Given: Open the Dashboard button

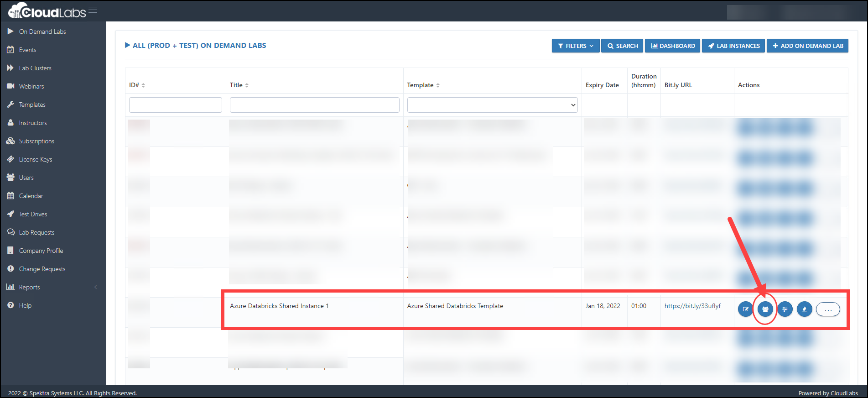Looking at the screenshot, I should point(672,46).
